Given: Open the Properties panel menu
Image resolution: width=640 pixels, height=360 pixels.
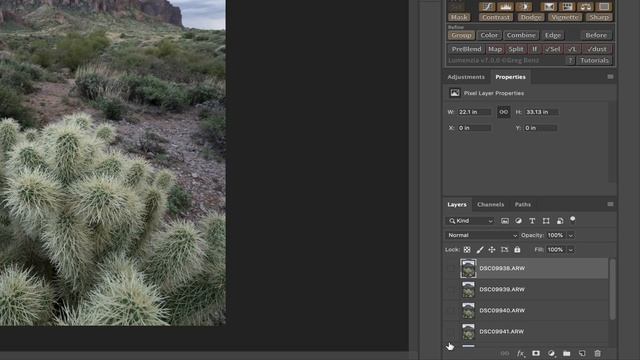Looking at the screenshot, I should click(610, 77).
